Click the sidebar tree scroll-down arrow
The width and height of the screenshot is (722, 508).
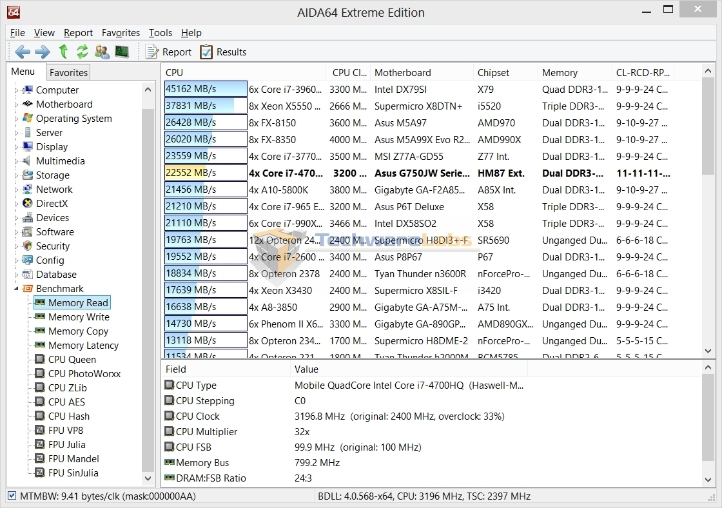point(148,478)
